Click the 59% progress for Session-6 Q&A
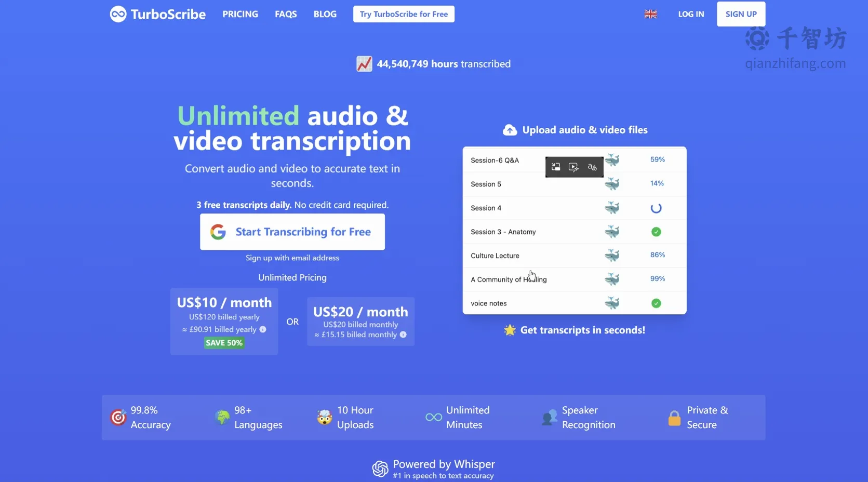Image resolution: width=868 pixels, height=482 pixels. [x=658, y=159]
